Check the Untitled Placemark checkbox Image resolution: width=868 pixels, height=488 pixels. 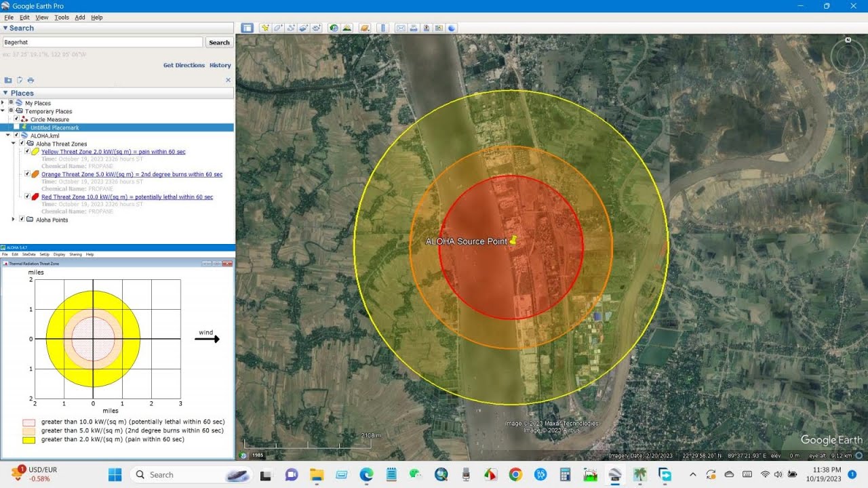pyautogui.click(x=16, y=127)
